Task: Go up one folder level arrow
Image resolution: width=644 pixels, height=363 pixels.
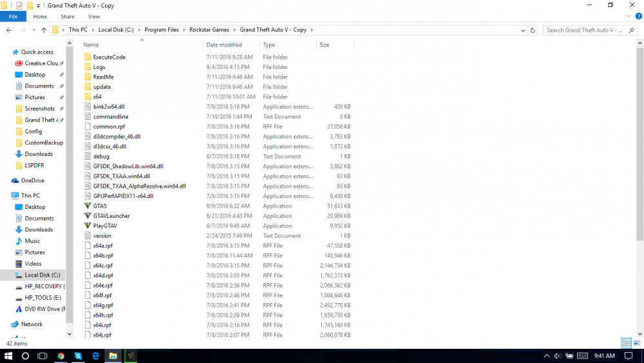Action: click(x=44, y=30)
